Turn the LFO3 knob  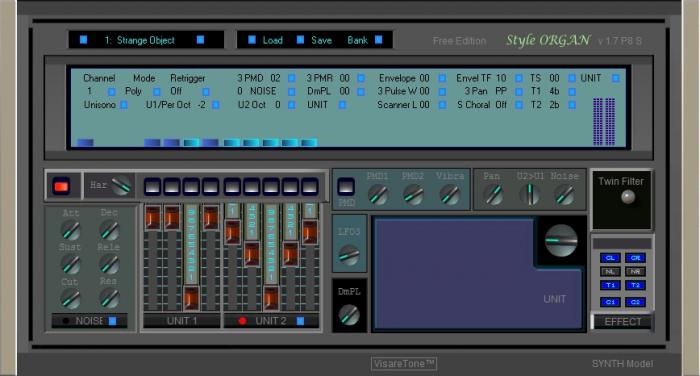[x=349, y=255]
